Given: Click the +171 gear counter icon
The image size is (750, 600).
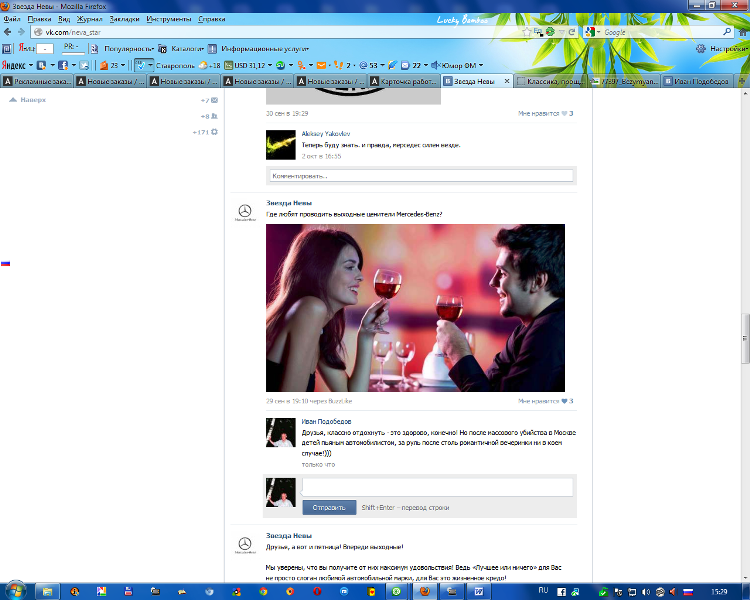Looking at the screenshot, I should pyautogui.click(x=205, y=132).
